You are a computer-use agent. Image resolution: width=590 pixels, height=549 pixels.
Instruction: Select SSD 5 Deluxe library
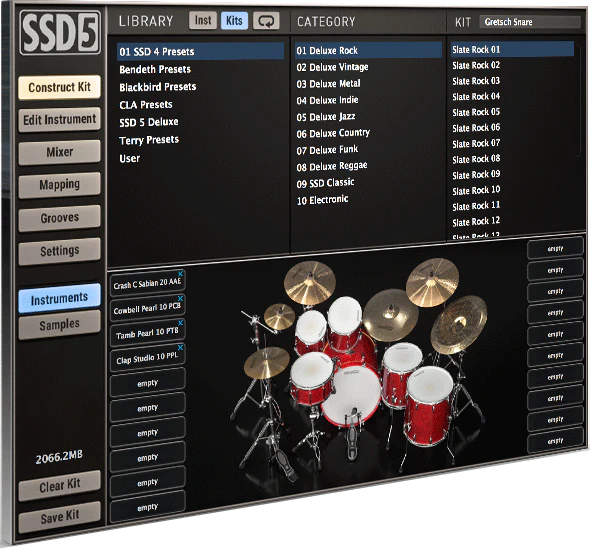(149, 122)
